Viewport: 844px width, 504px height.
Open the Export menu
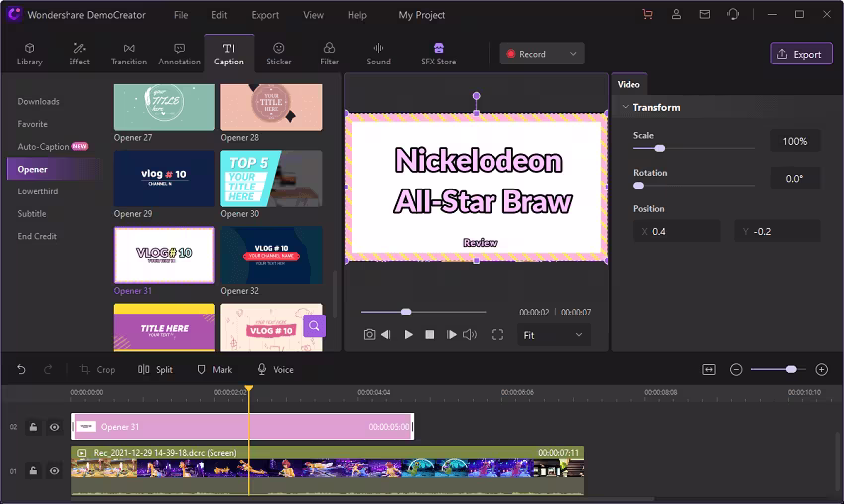[265, 15]
